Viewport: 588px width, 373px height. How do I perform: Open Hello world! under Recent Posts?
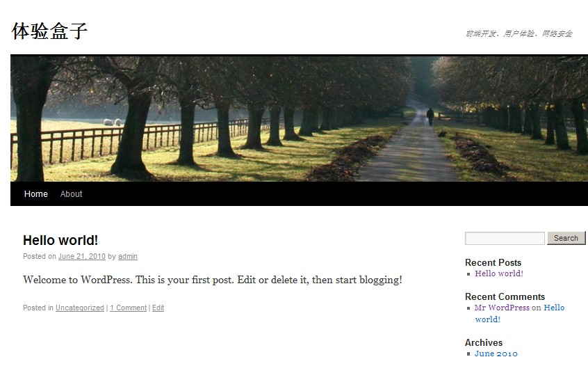[x=499, y=273]
